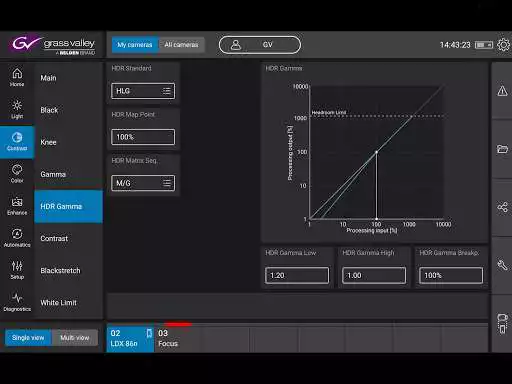Click the camera device icon at right bottom
The height and width of the screenshot is (384, 512).
(502, 323)
